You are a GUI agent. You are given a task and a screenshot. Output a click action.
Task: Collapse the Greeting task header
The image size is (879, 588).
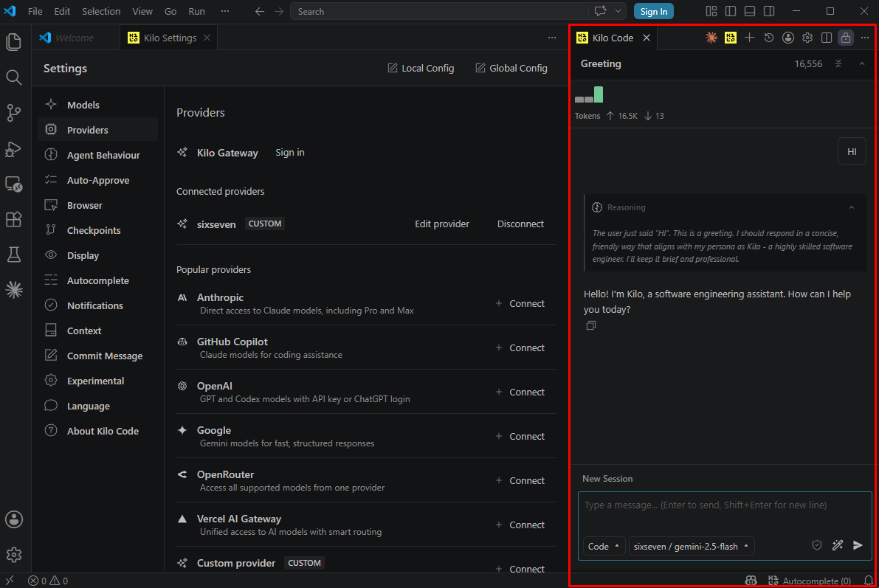coord(862,64)
